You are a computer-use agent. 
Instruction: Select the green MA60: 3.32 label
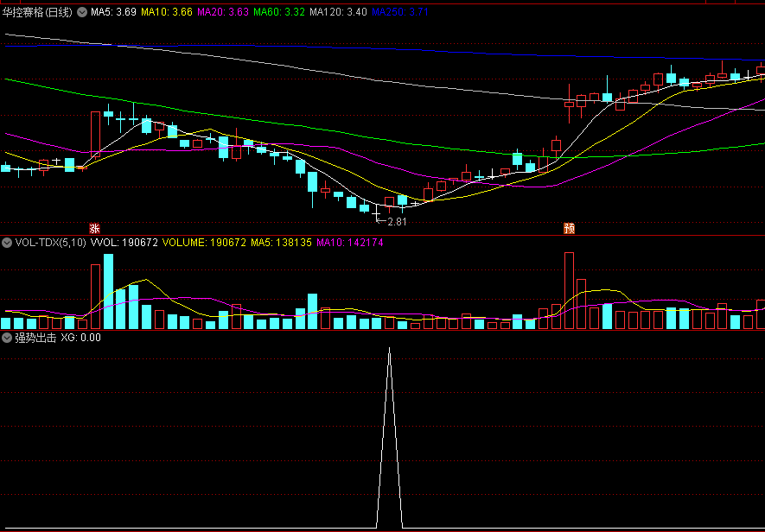[279, 12]
